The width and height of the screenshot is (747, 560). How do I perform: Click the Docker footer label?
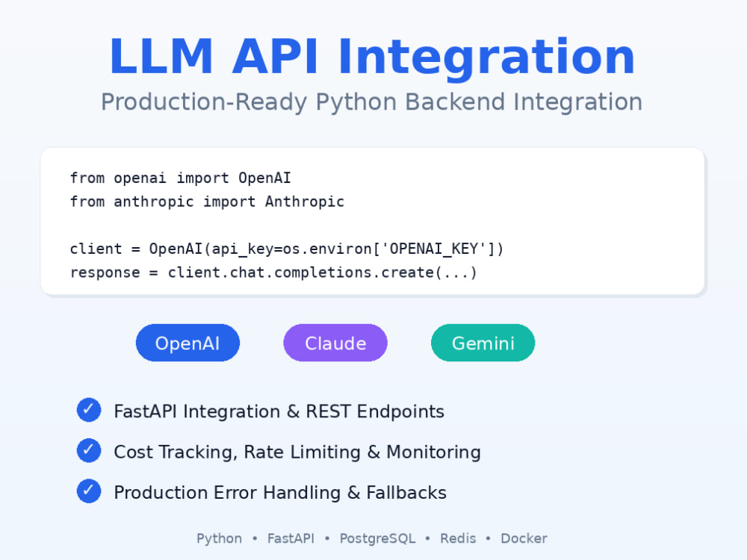(x=524, y=538)
